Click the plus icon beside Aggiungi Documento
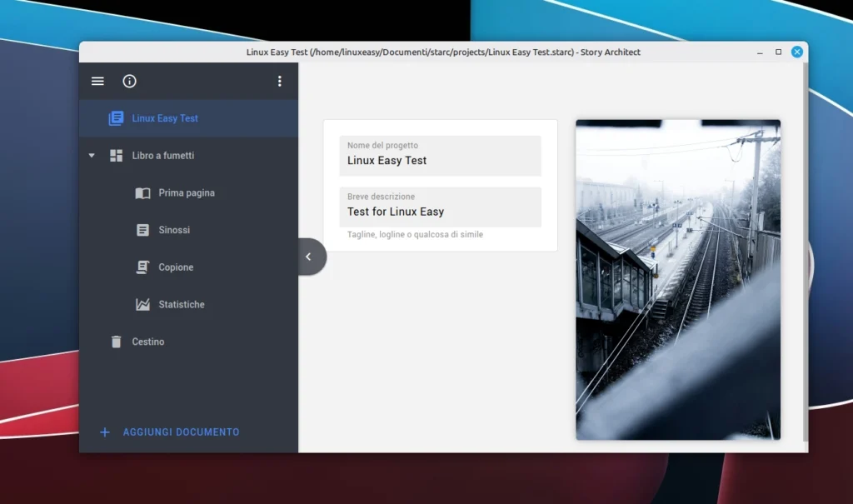The image size is (853, 504). coord(104,432)
